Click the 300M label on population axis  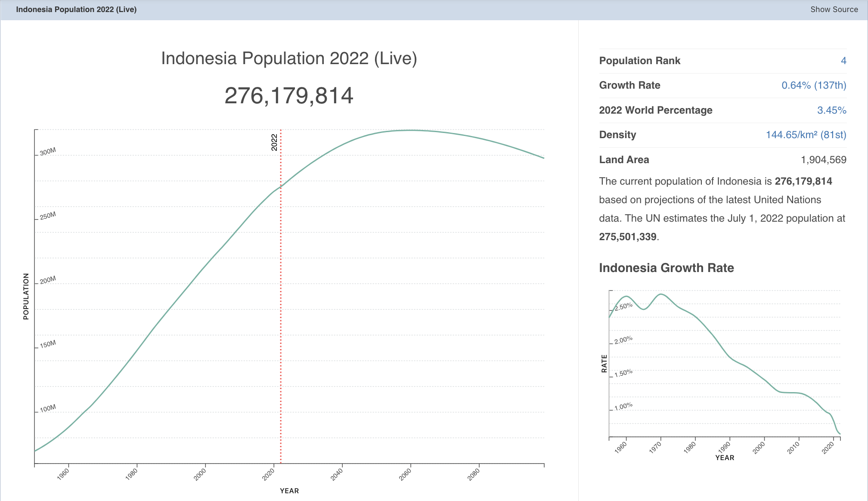[48, 152]
